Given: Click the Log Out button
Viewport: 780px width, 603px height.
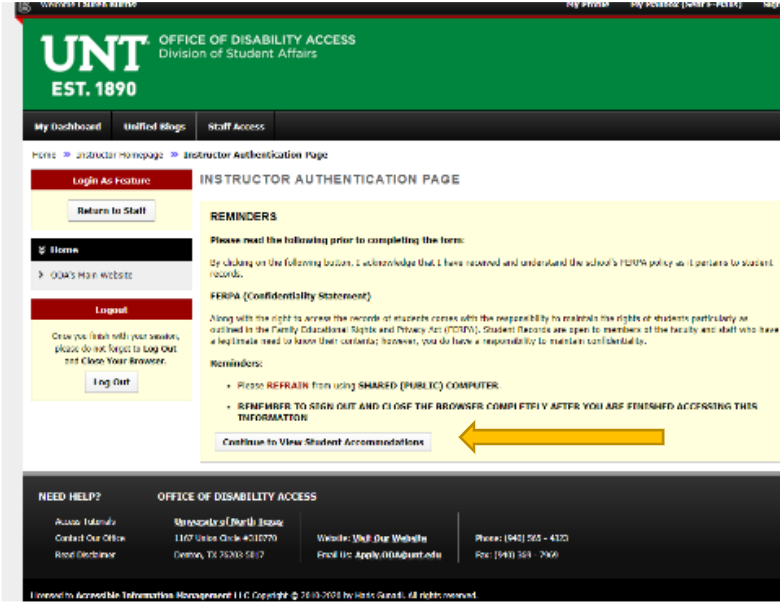Looking at the screenshot, I should pyautogui.click(x=111, y=382).
